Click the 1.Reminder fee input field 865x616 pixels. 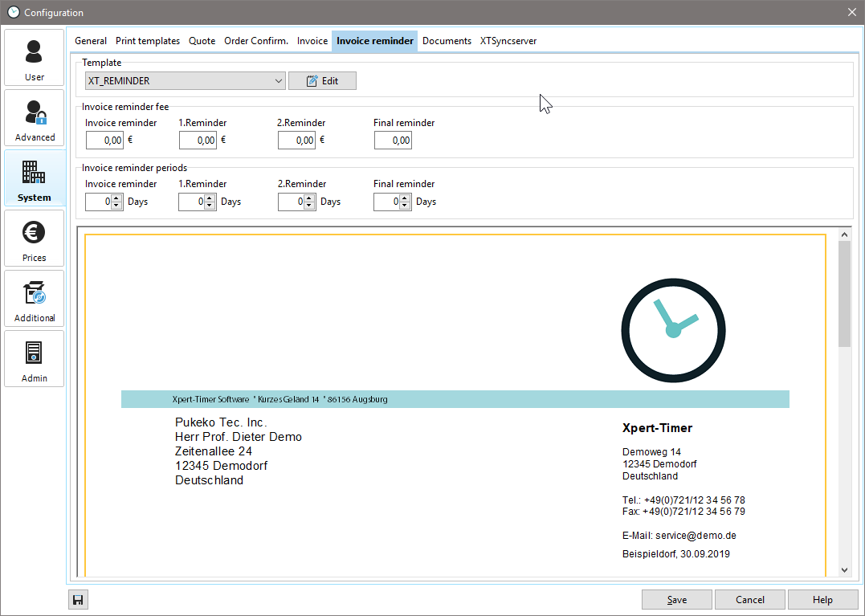click(x=198, y=141)
